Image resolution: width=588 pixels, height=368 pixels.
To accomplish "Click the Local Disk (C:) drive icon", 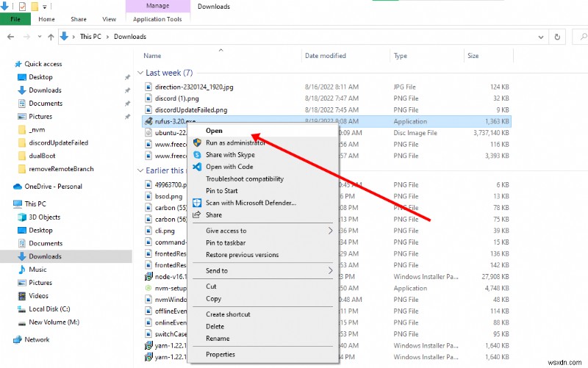I will tap(22, 309).
